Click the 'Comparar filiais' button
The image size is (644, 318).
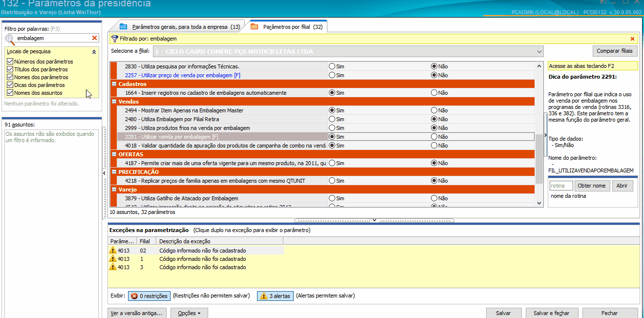pyautogui.click(x=615, y=51)
